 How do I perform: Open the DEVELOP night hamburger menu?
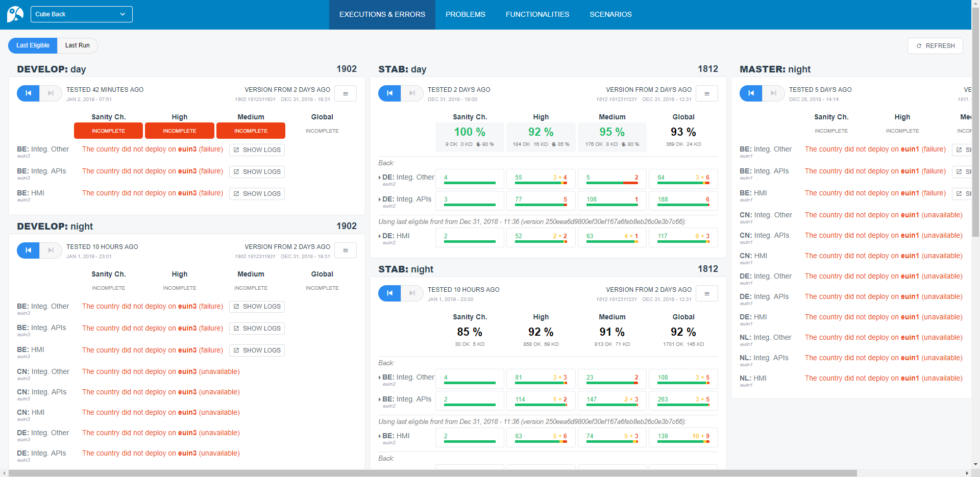pos(346,250)
